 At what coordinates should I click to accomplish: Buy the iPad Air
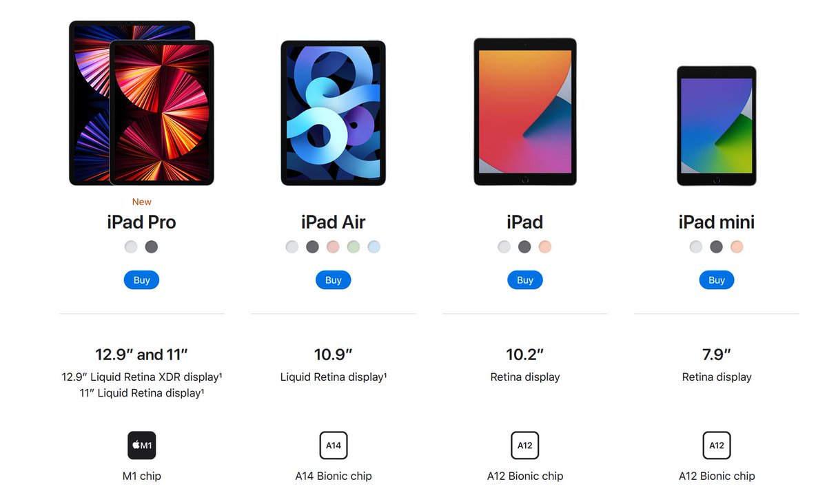point(334,280)
